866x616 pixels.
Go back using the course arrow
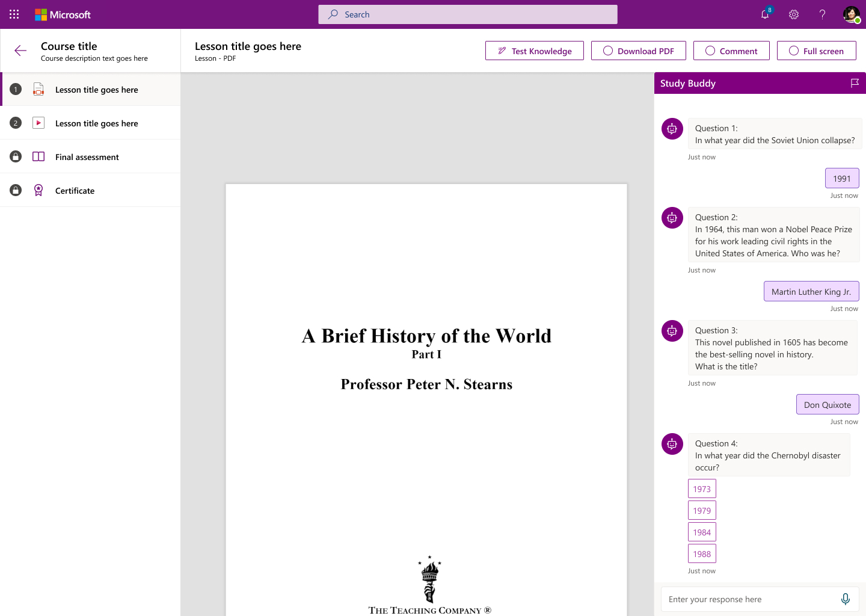(20, 51)
